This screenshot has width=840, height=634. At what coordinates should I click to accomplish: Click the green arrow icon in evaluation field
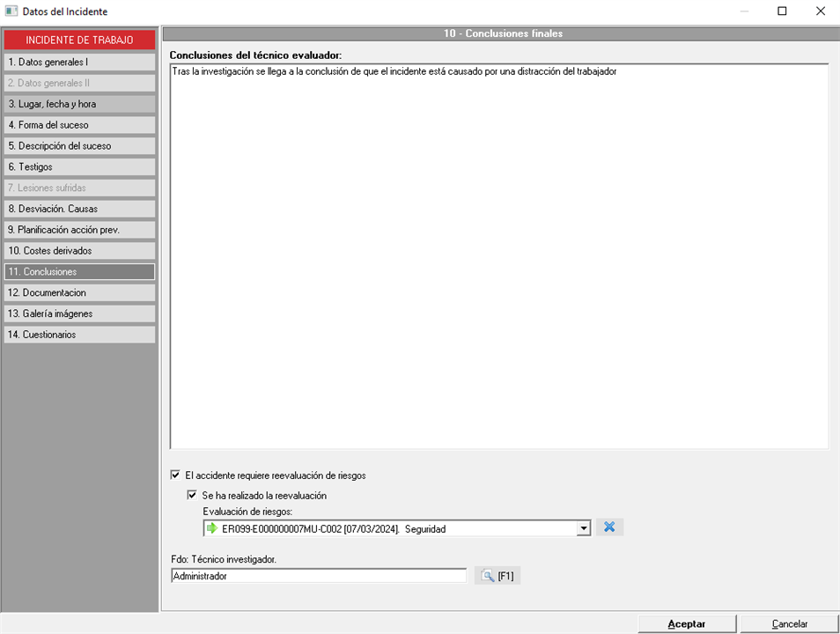[212, 528]
